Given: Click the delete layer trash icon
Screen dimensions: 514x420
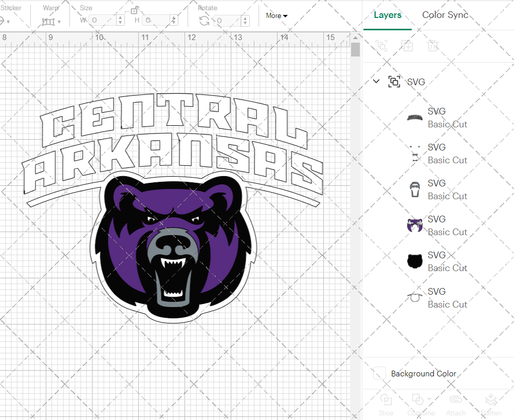Looking at the screenshot, I should pyautogui.click(x=433, y=46).
